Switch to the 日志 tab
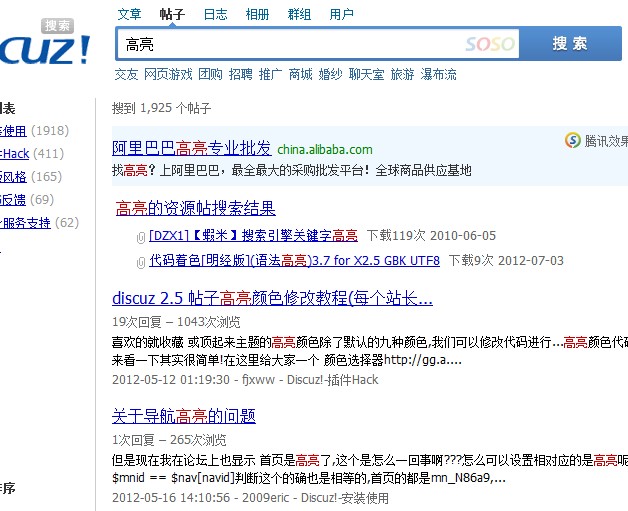This screenshot has width=628, height=511. click(x=215, y=14)
